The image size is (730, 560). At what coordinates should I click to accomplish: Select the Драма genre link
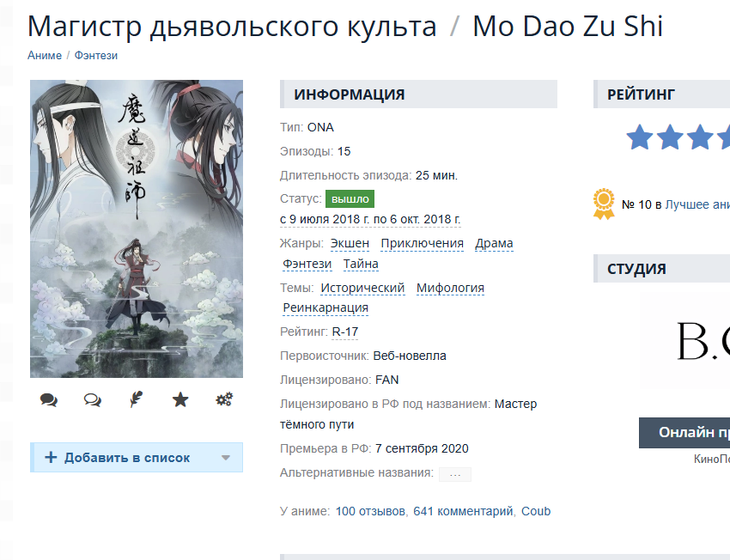pos(494,243)
